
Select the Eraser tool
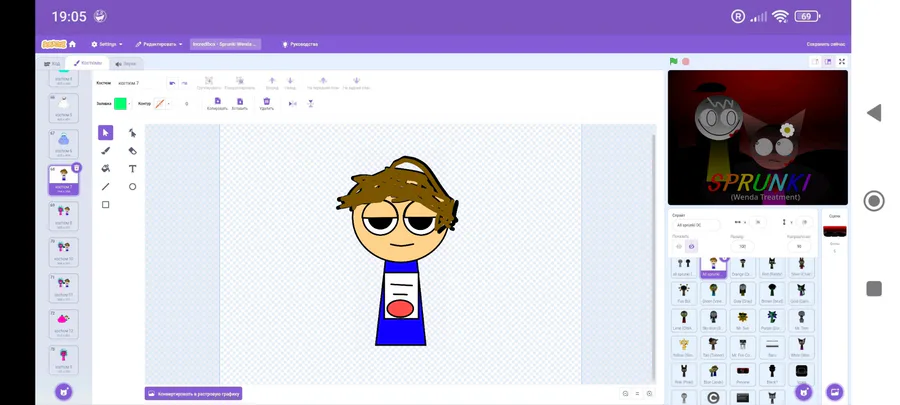coord(132,151)
